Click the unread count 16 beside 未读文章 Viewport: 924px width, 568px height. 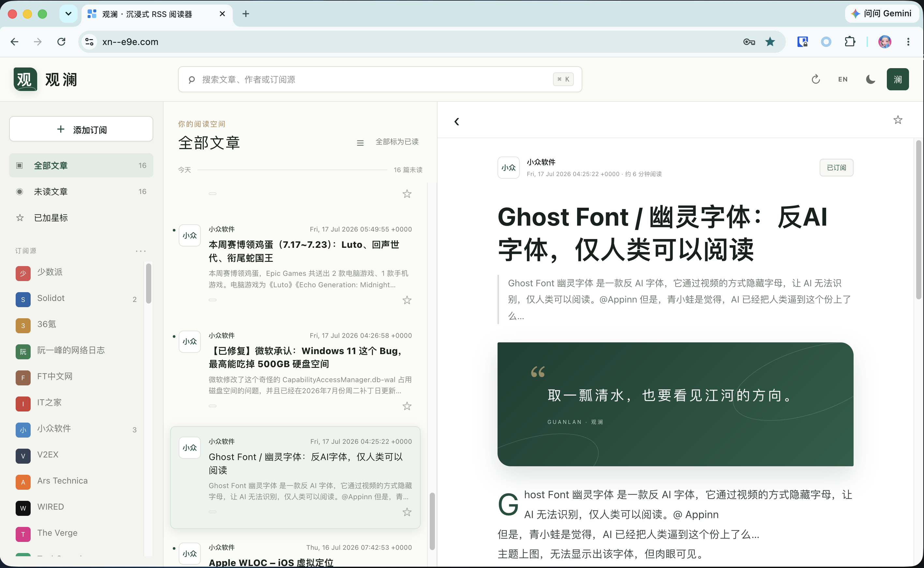[142, 192]
